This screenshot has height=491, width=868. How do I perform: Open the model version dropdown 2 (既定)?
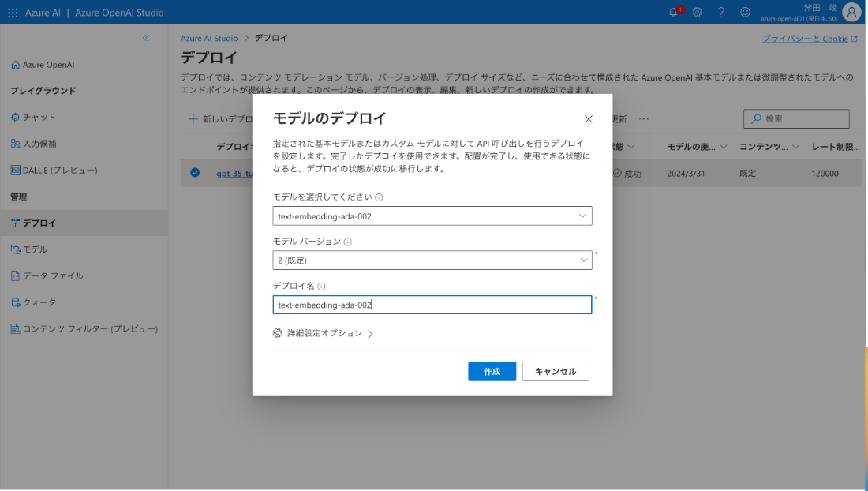432,260
